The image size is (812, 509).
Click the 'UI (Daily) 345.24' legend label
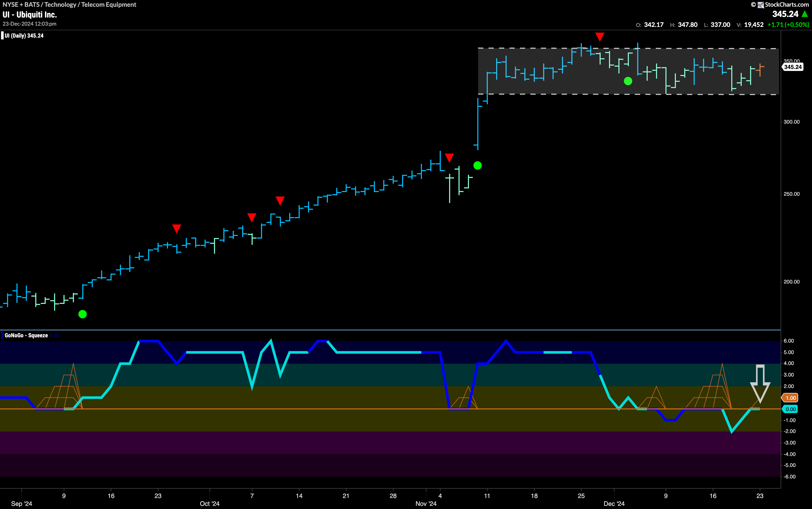click(x=24, y=36)
